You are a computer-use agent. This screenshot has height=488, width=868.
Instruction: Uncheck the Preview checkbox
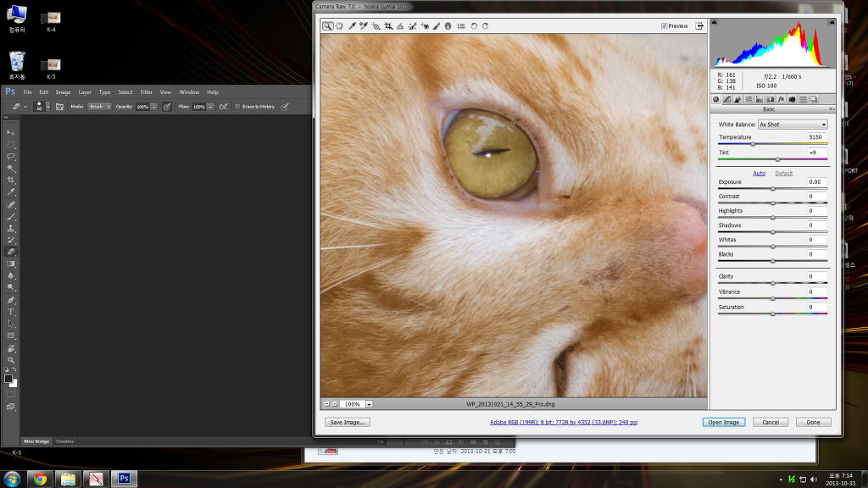click(665, 26)
